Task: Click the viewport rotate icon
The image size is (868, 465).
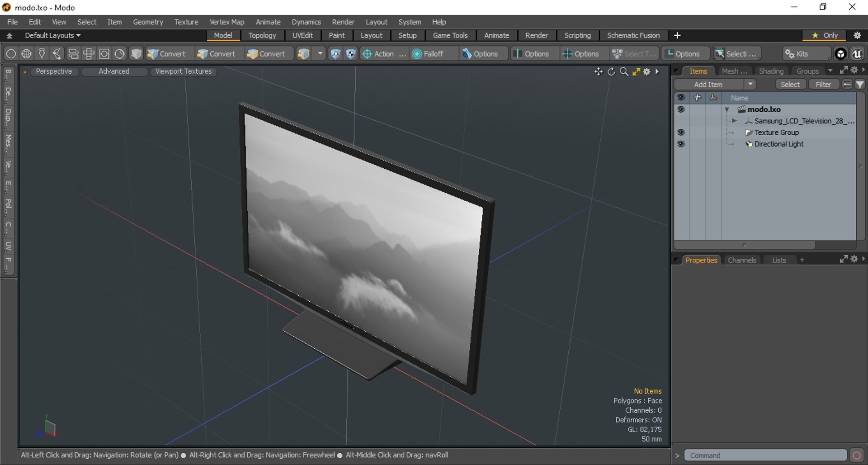Action: [611, 71]
